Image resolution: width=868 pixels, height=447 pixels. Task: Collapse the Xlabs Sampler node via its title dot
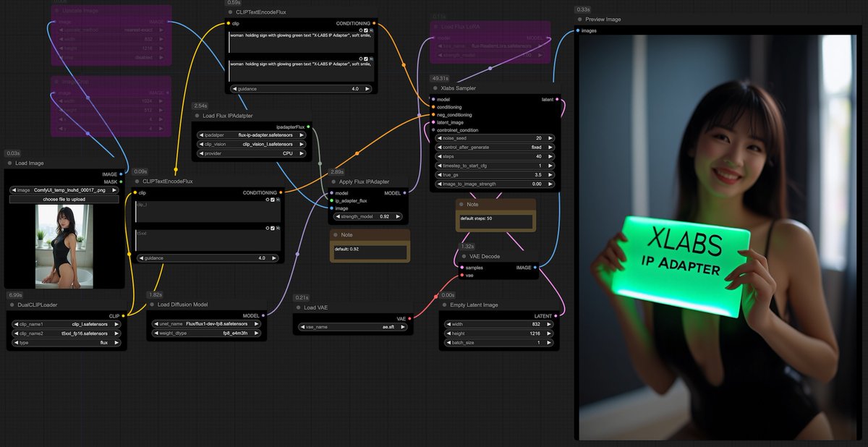pyautogui.click(x=435, y=88)
